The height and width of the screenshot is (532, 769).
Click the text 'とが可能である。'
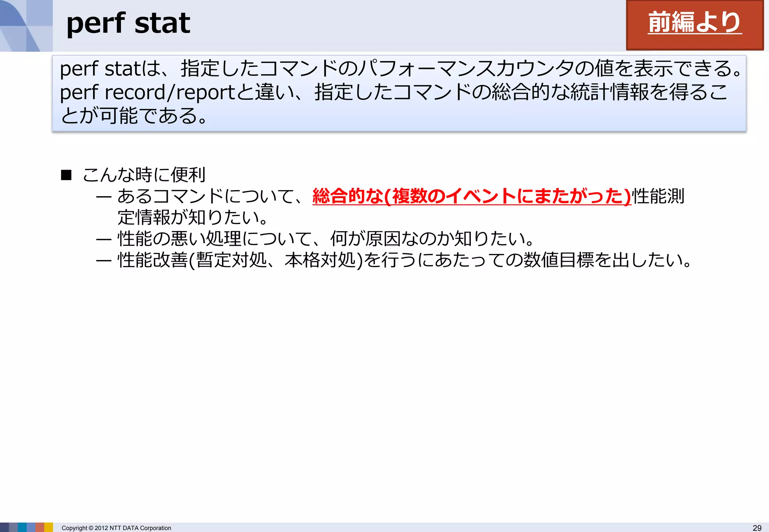click(x=134, y=116)
